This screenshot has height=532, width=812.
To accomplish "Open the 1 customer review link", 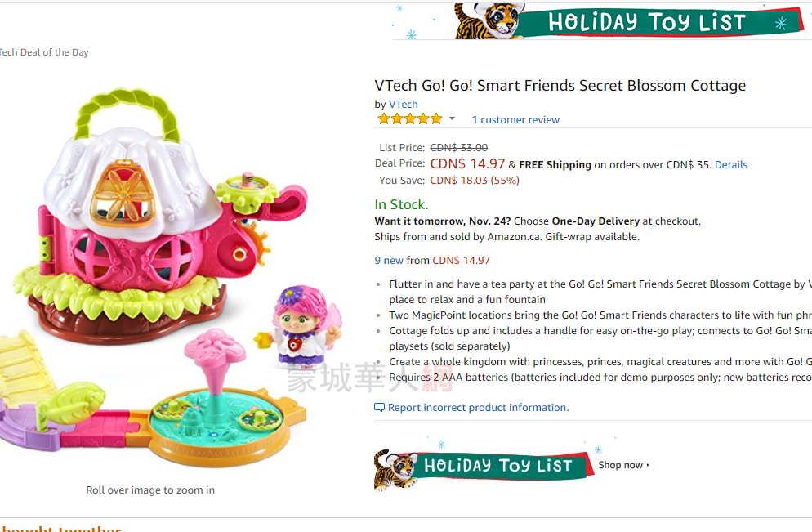I will (x=515, y=120).
